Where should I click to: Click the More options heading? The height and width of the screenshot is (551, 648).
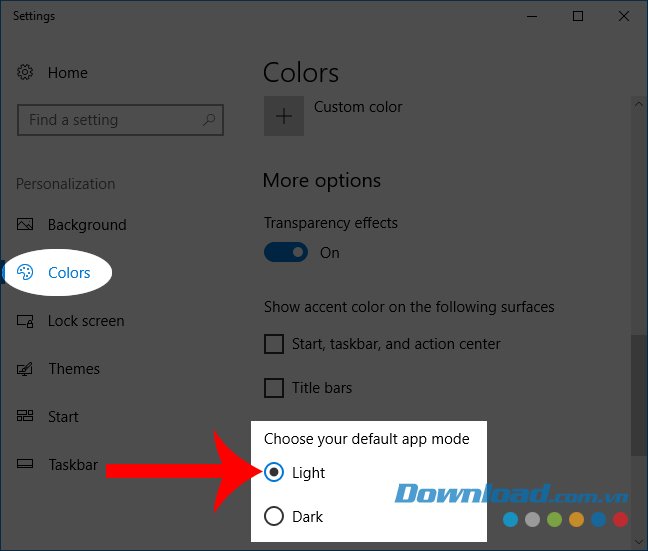coord(322,181)
